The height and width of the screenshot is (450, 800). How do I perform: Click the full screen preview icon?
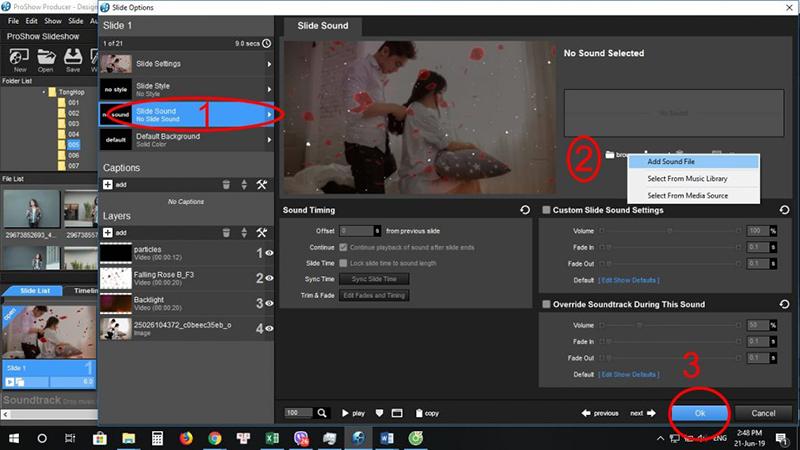[397, 413]
